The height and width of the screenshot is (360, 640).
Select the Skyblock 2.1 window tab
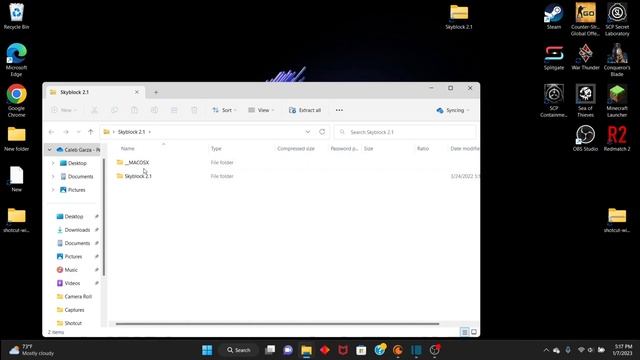tap(94, 92)
